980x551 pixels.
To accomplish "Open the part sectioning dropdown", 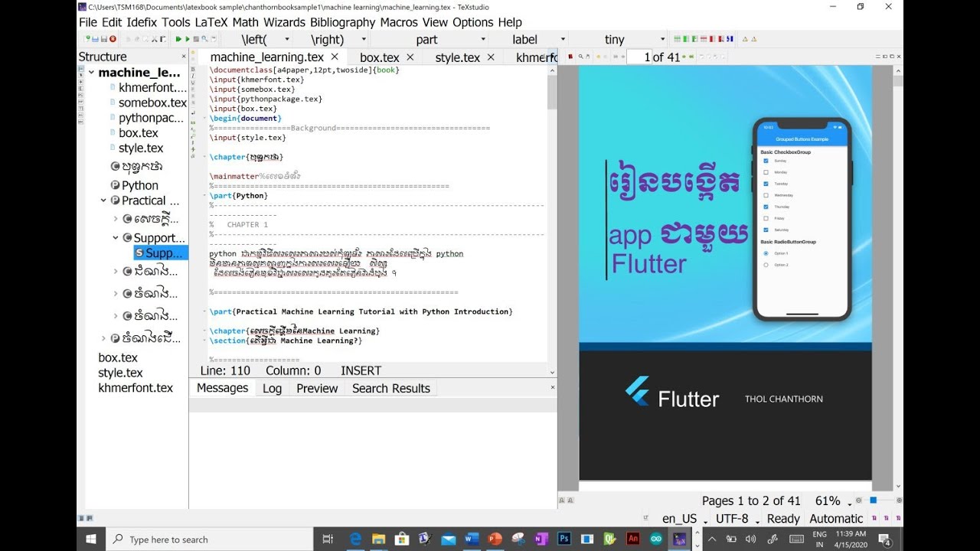I will (483, 39).
